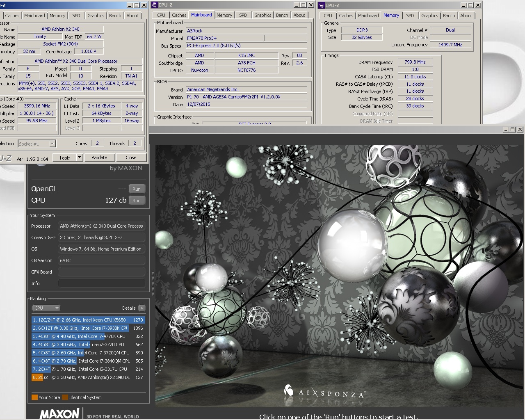
Task: Select ranking row Intel Xeon CPU X5650
Action: [x=88, y=320]
